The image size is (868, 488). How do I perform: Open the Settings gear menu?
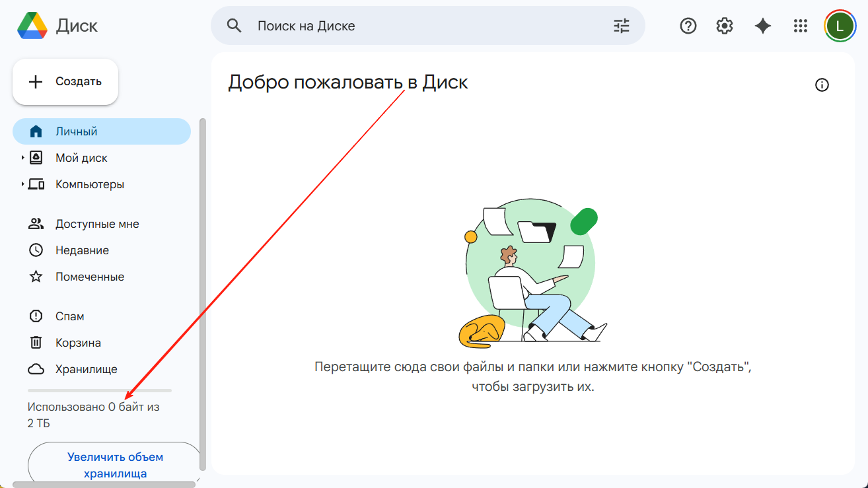click(725, 26)
